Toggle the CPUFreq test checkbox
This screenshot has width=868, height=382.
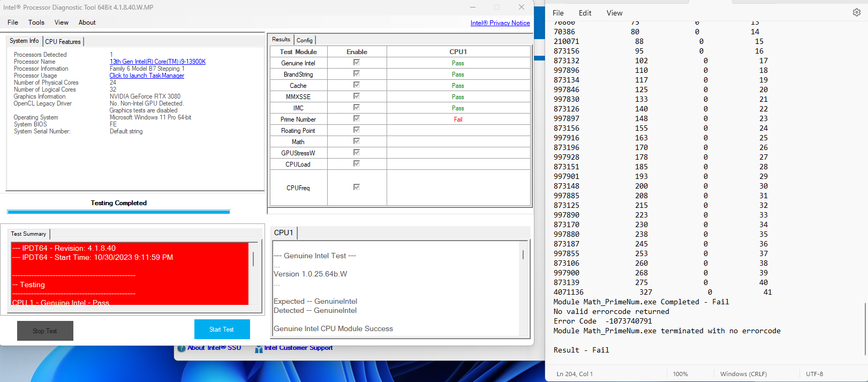(357, 187)
